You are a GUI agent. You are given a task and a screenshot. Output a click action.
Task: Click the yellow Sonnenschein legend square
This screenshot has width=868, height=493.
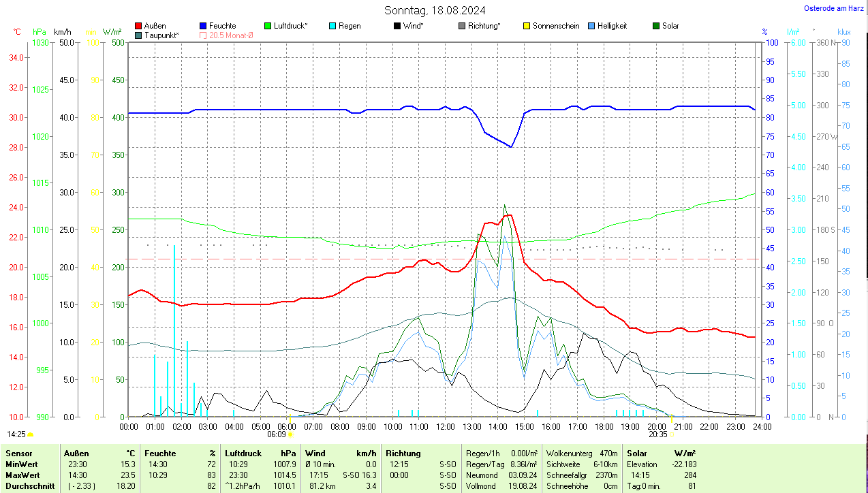[527, 26]
